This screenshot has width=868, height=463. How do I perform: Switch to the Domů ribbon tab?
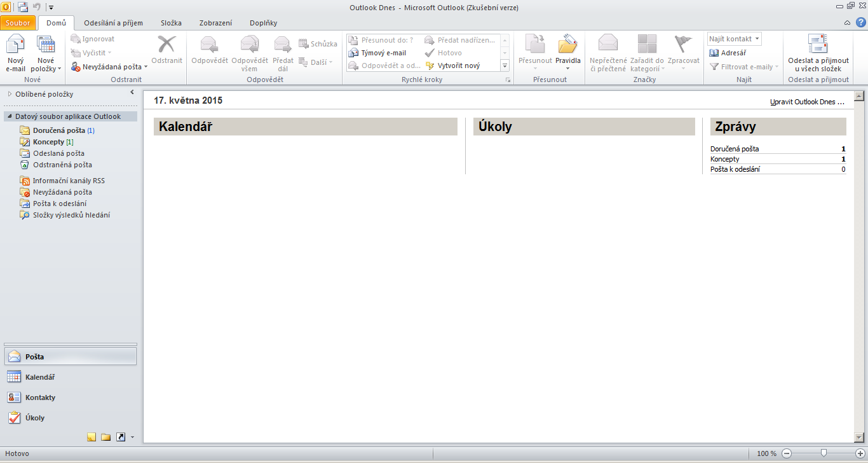tap(57, 23)
